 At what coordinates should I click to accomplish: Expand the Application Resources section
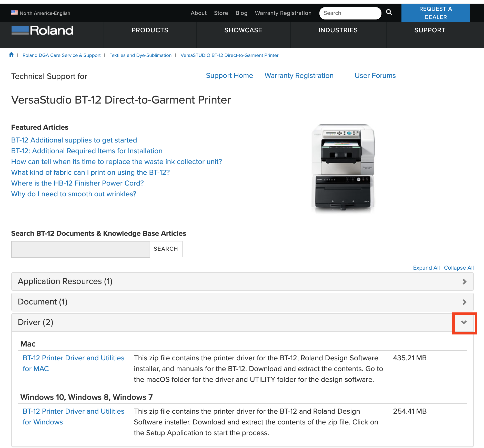(243, 281)
